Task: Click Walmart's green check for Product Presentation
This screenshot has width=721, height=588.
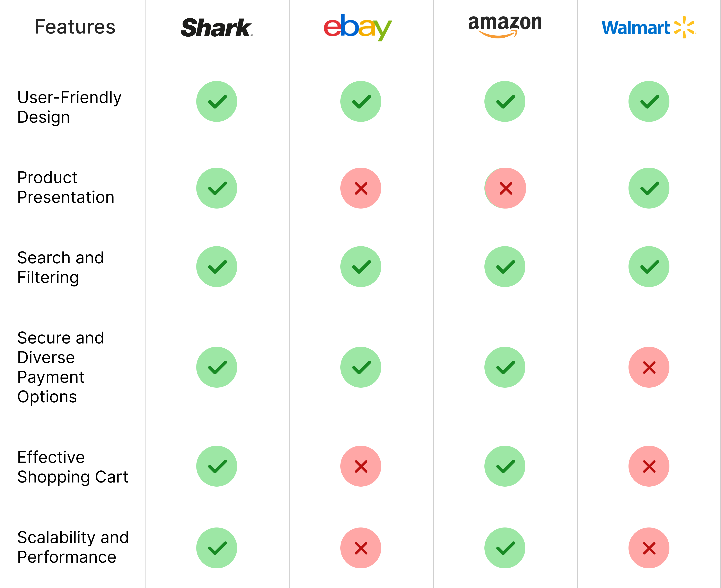Action: 649,188
